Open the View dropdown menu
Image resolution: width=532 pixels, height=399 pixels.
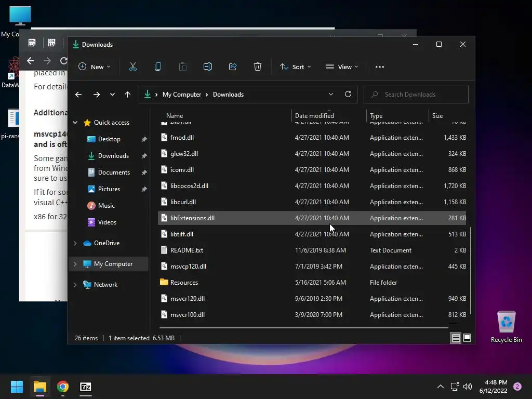(342, 66)
